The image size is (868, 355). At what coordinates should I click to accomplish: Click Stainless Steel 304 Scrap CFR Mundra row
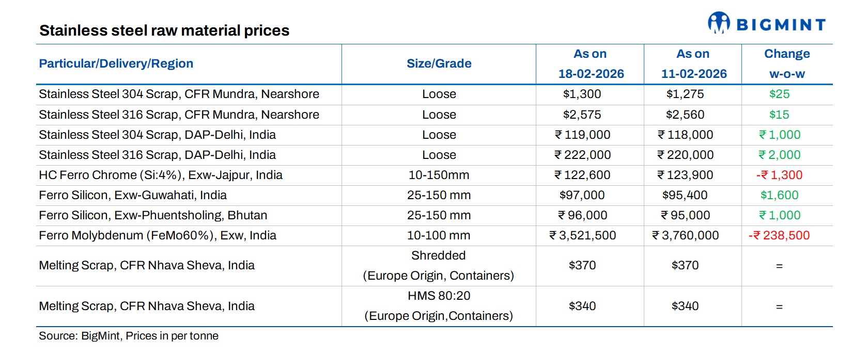(179, 94)
